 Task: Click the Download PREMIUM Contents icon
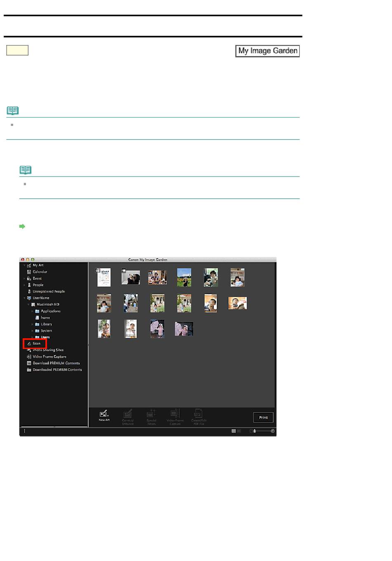29,363
